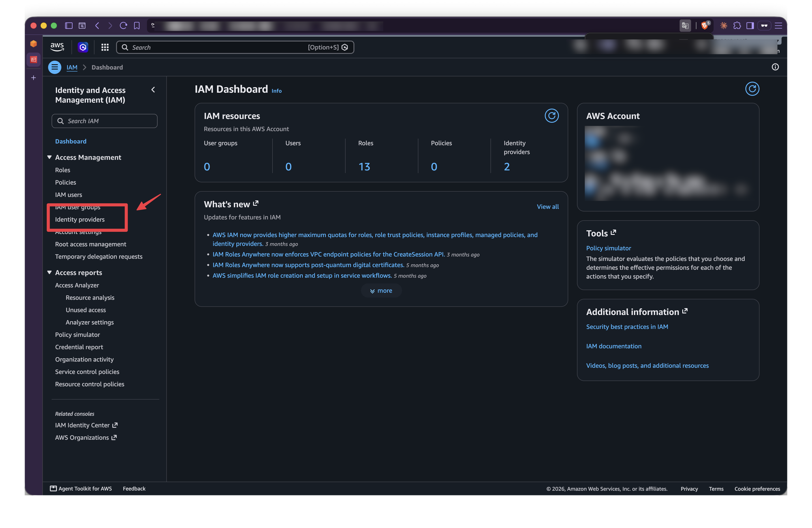Open the AWS services grid menu
812x528 pixels.
coord(105,47)
